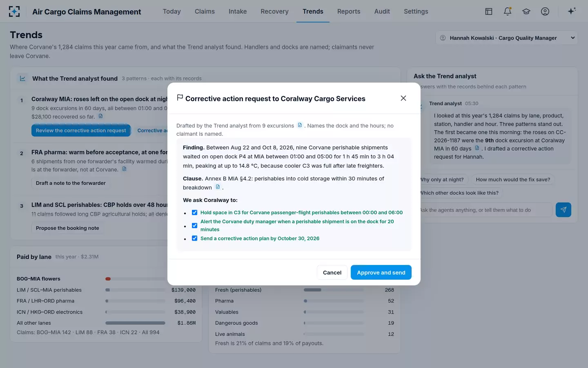Open the record icon after 'MIA in 60 days'
The image size is (588, 368).
tap(477, 148)
